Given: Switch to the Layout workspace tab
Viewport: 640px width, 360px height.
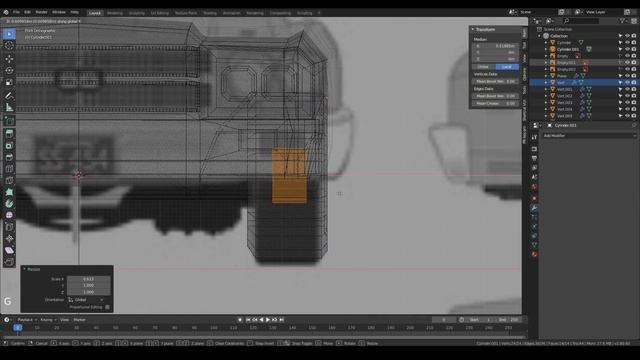Looking at the screenshot, I should (95, 13).
